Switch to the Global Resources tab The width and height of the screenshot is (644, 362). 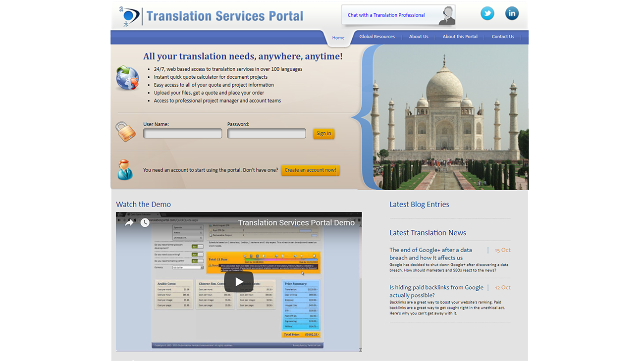(376, 37)
